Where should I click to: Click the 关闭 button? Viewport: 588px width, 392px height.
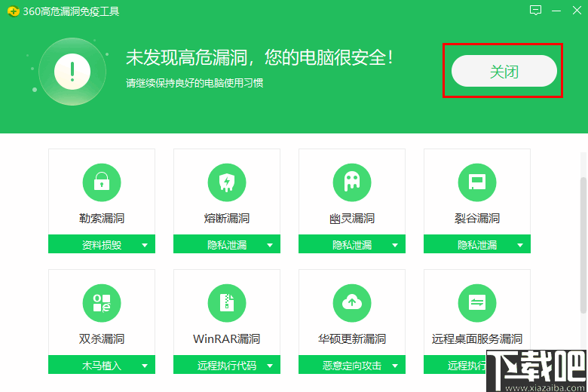pyautogui.click(x=504, y=72)
